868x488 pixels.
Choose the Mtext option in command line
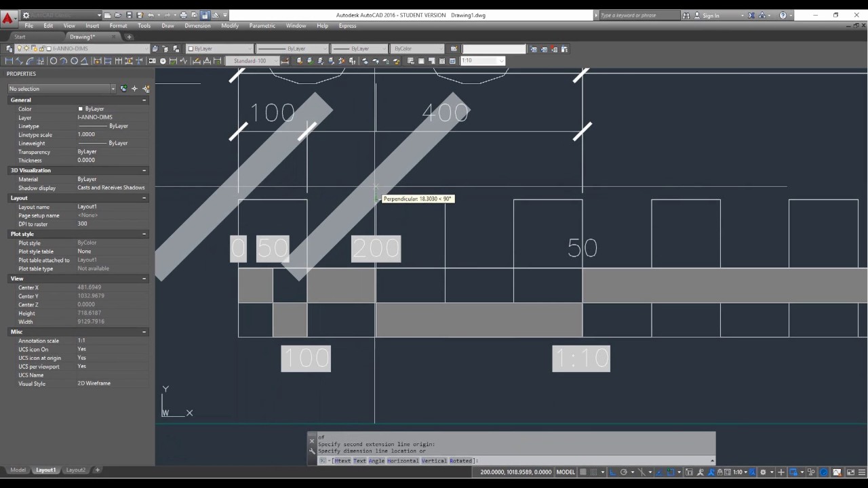pos(342,461)
